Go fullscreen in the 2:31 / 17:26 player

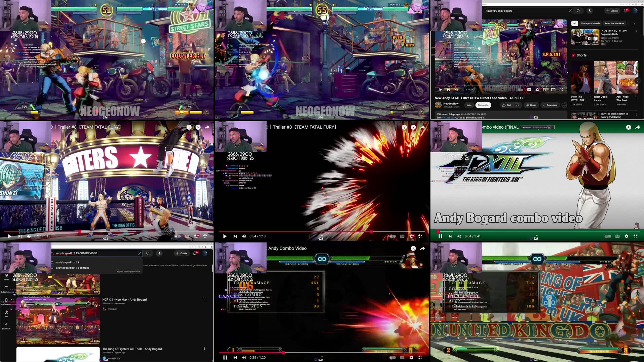pos(561,90)
